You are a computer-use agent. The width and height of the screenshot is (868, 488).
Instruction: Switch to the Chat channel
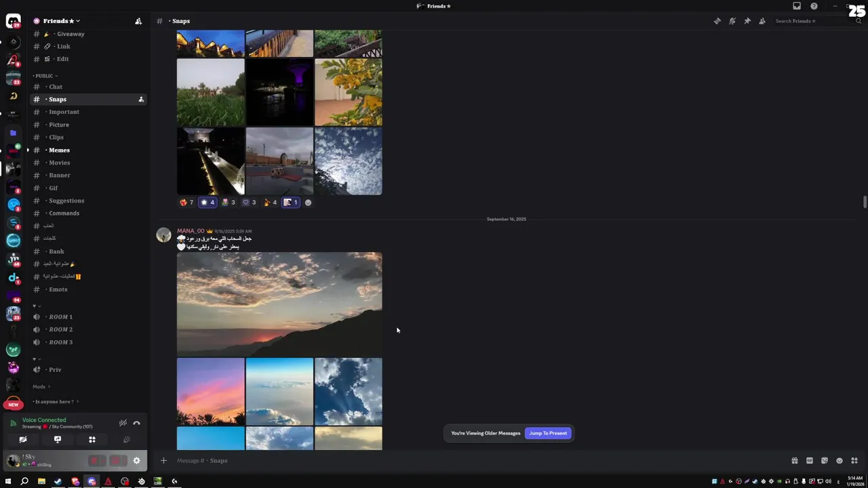pos(88,87)
